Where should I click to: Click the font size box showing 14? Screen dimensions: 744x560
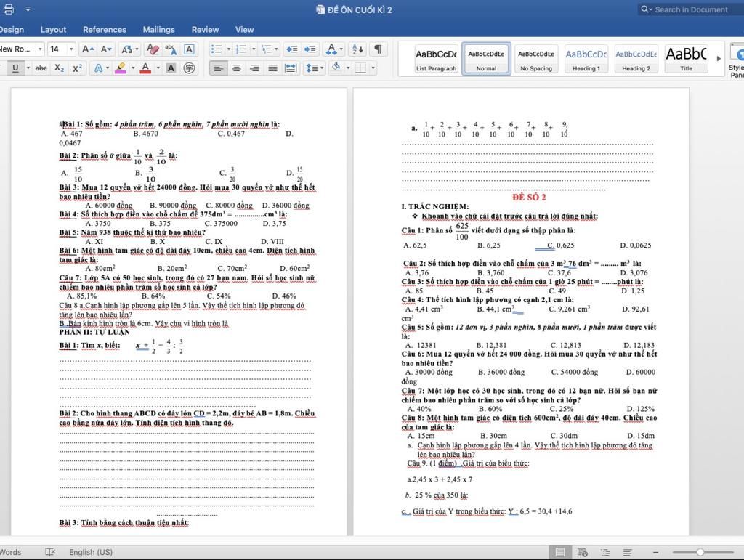[57, 49]
